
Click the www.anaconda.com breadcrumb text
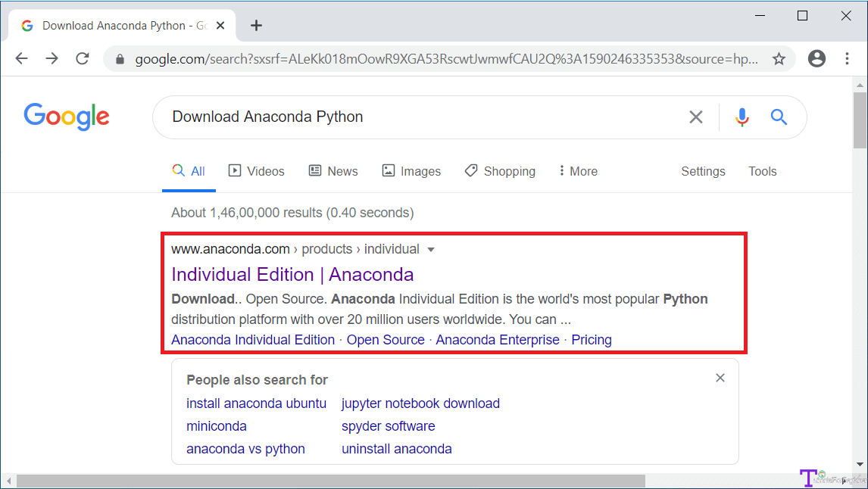click(230, 250)
